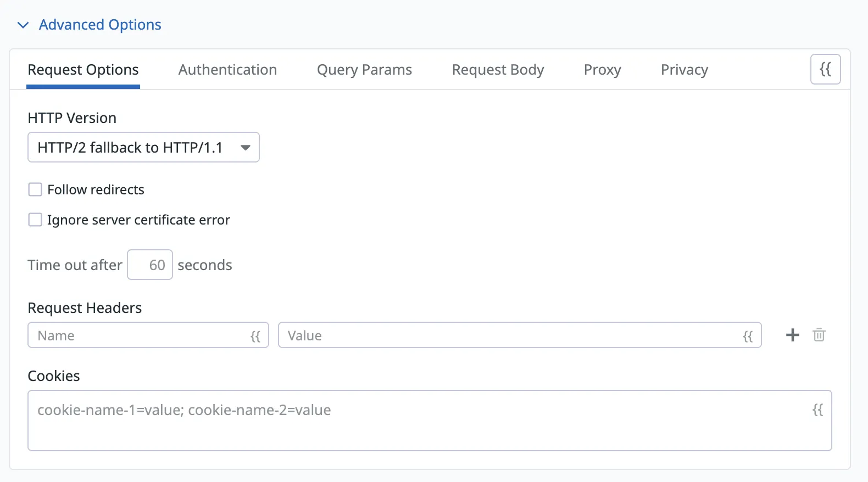Open the Privacy tab
Viewport: 868px width, 482px height.
684,70
